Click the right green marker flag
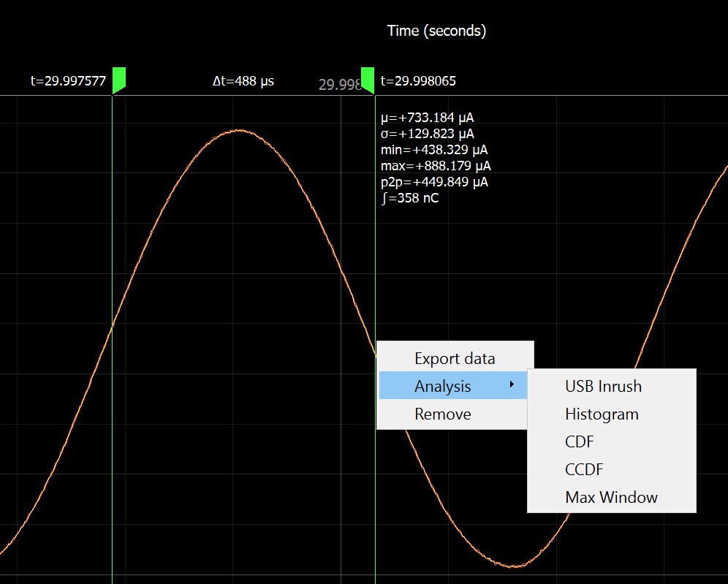Image resolution: width=728 pixels, height=584 pixels. 368,80
